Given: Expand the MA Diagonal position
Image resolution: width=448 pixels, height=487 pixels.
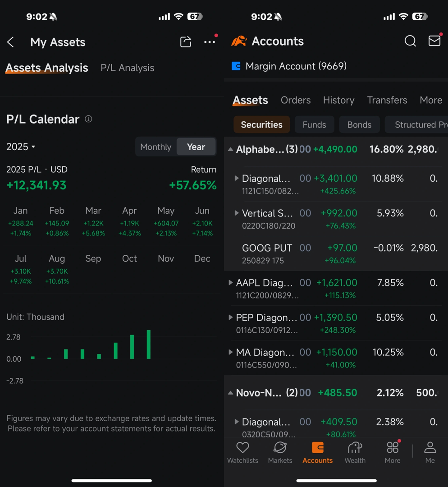Looking at the screenshot, I should (x=230, y=352).
